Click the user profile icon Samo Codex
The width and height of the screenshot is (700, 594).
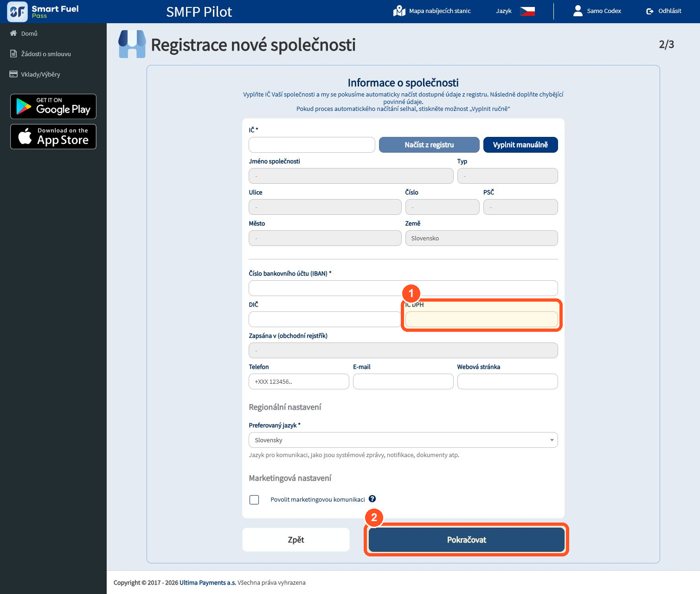[578, 11]
